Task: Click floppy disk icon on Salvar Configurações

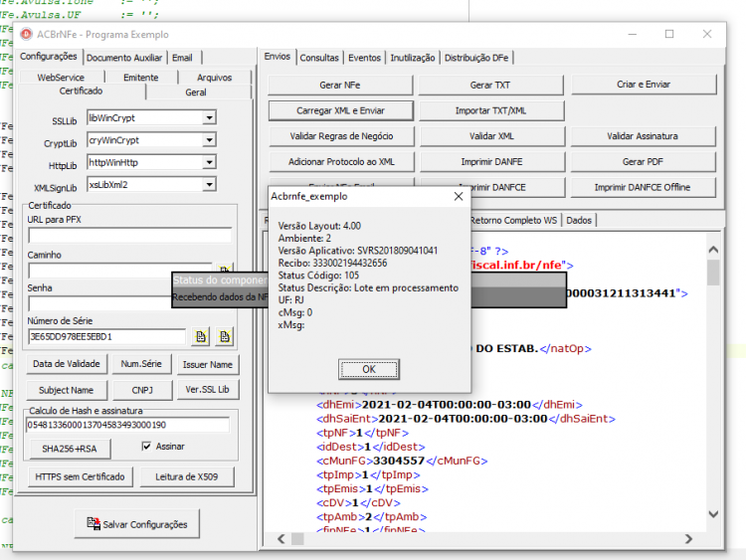Action: (93, 523)
